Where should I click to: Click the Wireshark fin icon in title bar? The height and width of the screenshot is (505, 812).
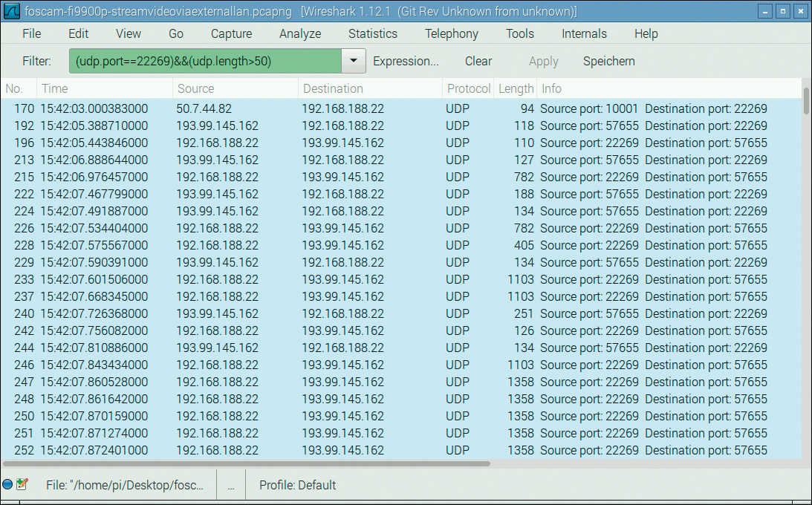pos(11,12)
